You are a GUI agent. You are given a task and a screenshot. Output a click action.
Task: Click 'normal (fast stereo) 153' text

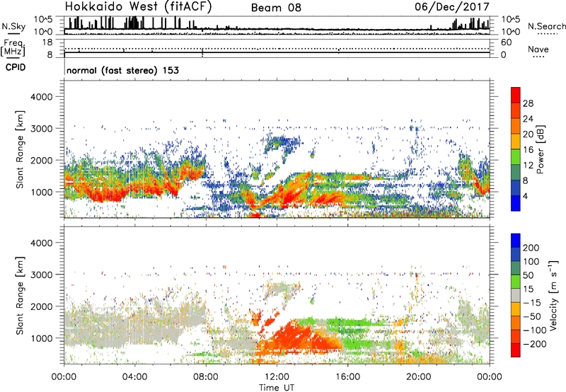point(122,70)
